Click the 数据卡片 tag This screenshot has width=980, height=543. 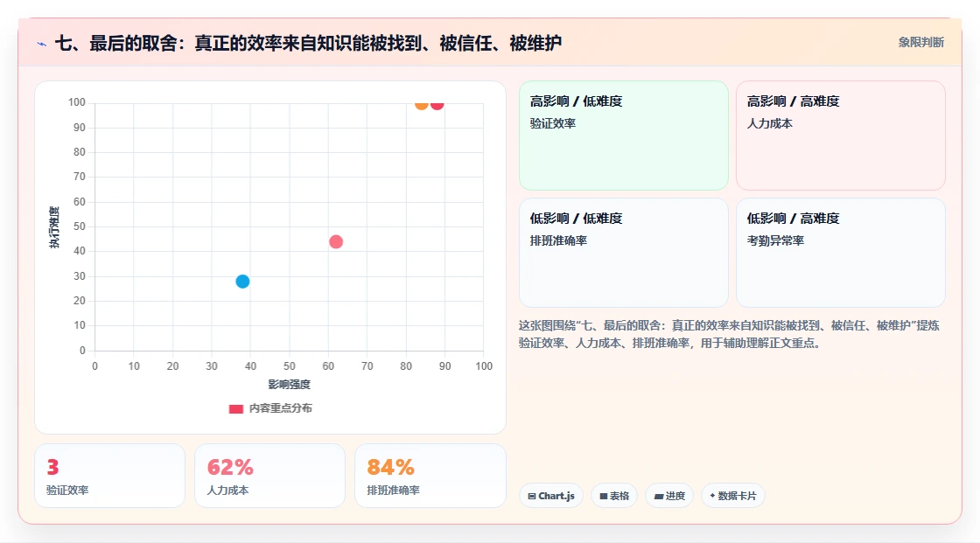(733, 496)
